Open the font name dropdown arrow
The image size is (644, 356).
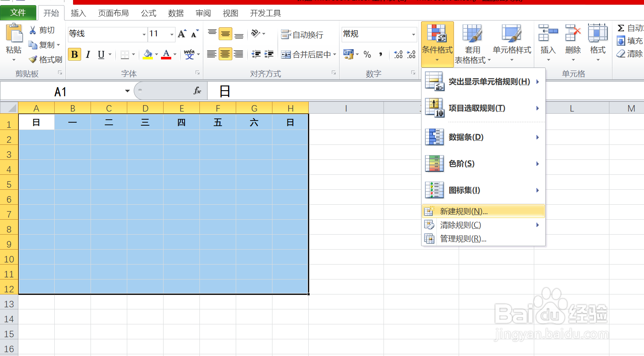click(x=144, y=34)
